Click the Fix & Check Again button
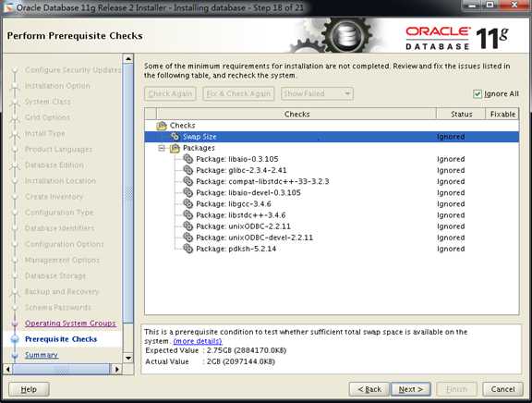The image size is (532, 403). point(238,93)
